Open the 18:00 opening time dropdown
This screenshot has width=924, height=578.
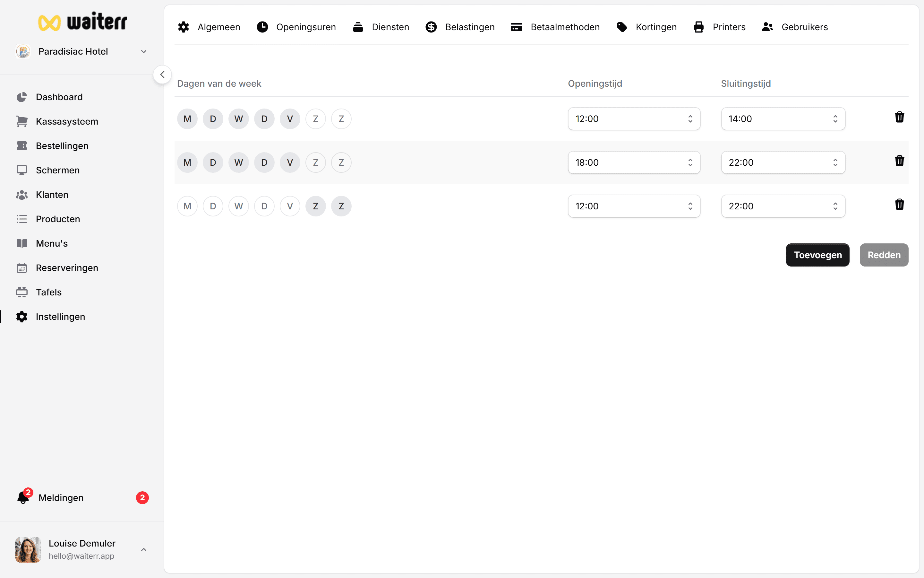click(x=634, y=162)
